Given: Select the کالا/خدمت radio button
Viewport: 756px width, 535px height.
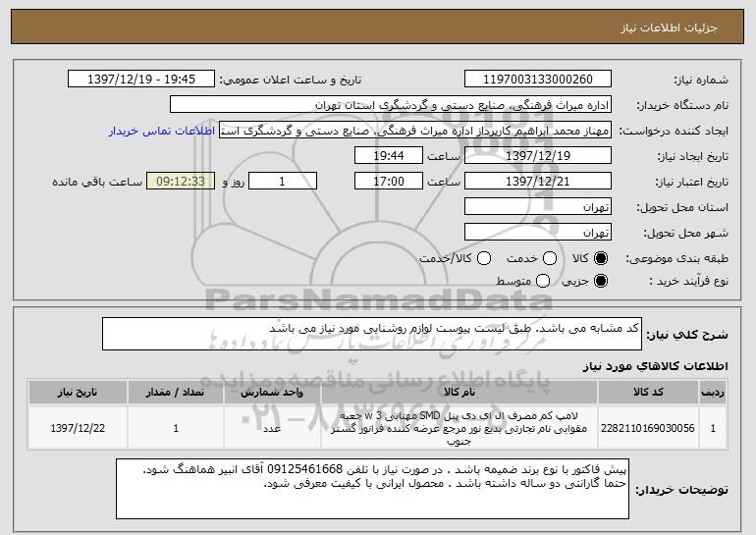Looking at the screenshot, I should [484, 258].
